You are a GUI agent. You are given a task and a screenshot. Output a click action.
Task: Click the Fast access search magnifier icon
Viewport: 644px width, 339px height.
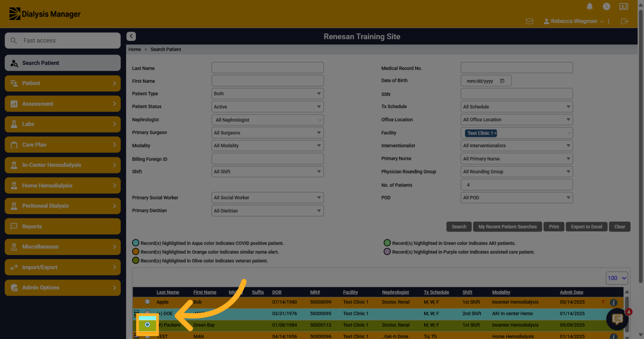pos(13,41)
